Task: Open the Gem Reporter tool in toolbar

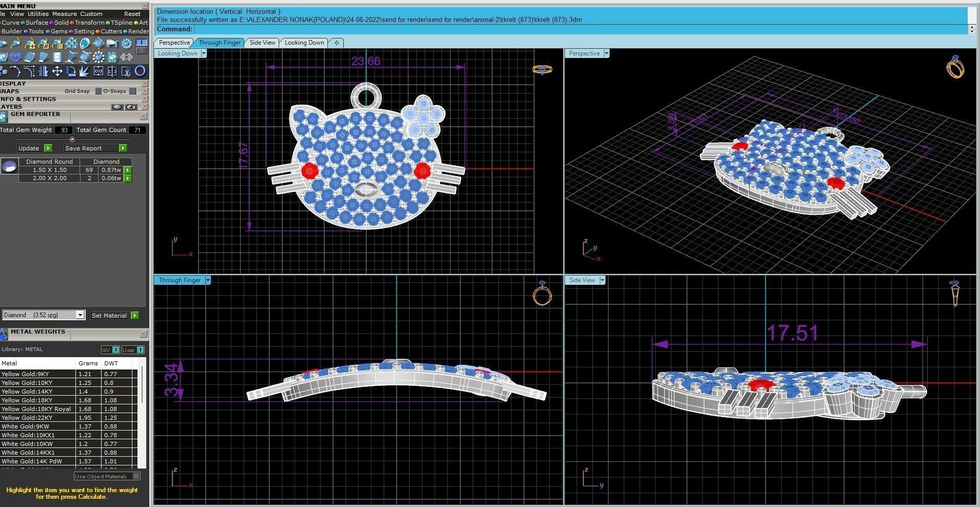Action: (112, 57)
